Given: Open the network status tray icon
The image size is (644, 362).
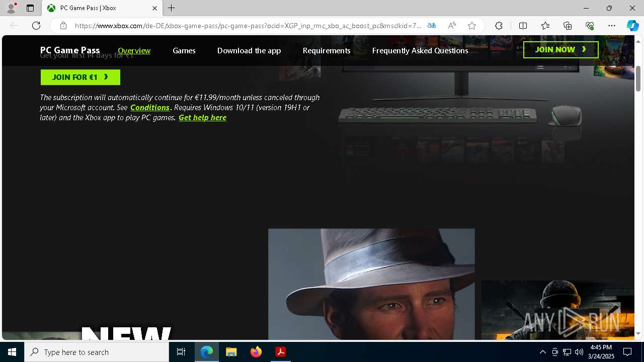Looking at the screenshot, I should pyautogui.click(x=567, y=352).
